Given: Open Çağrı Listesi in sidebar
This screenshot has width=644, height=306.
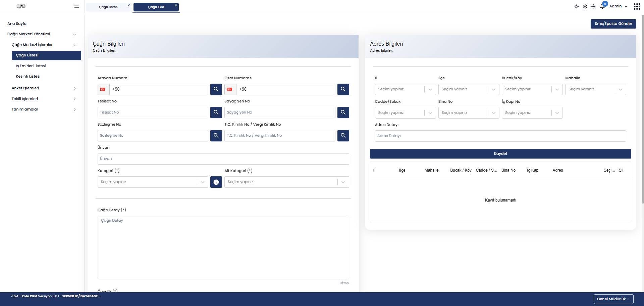Looking at the screenshot, I should (x=46, y=55).
